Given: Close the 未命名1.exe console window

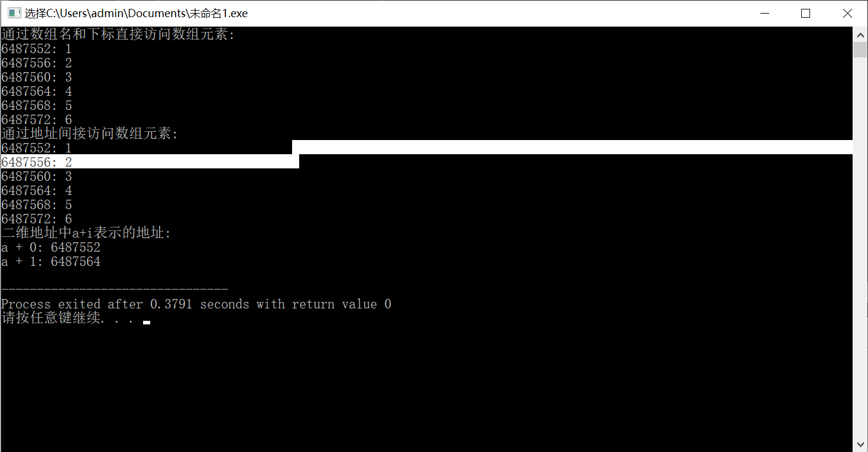Looking at the screenshot, I should point(847,13).
